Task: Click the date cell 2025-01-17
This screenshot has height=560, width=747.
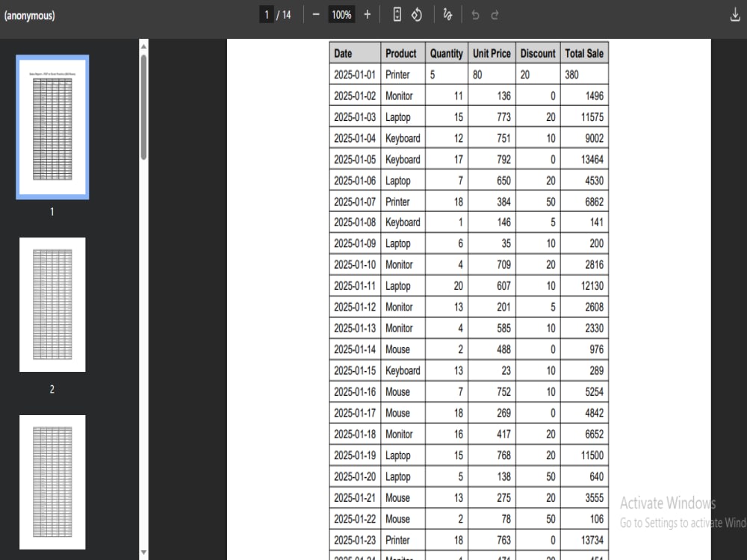Action: 355,413
